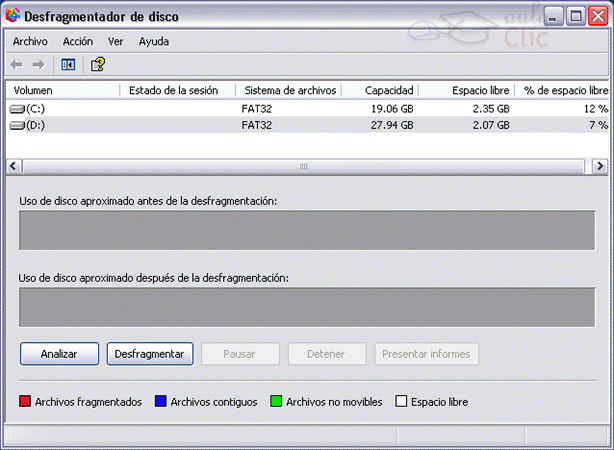Click the right arrow of the horizontal scrollbar
The width and height of the screenshot is (614, 450).
(x=600, y=166)
